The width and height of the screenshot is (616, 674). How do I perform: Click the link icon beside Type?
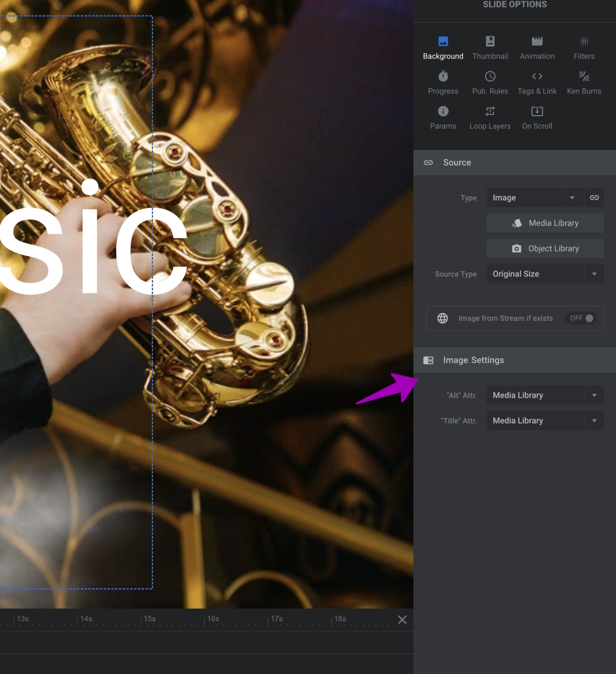pyautogui.click(x=594, y=198)
